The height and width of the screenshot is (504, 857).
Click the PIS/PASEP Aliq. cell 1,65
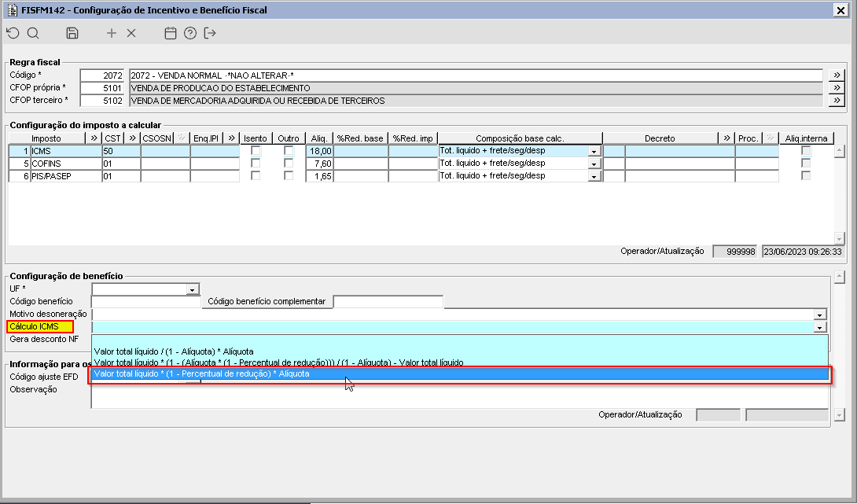[320, 176]
